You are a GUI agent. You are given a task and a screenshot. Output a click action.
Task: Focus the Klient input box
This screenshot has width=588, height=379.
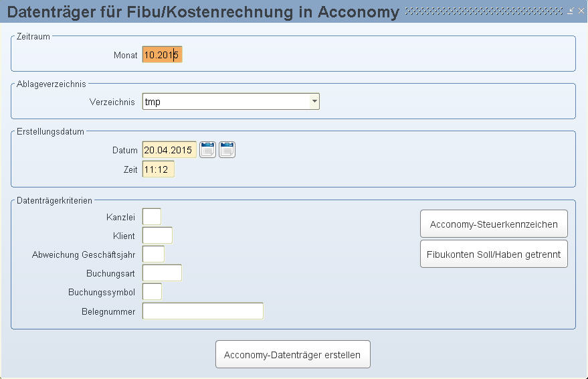click(x=157, y=235)
